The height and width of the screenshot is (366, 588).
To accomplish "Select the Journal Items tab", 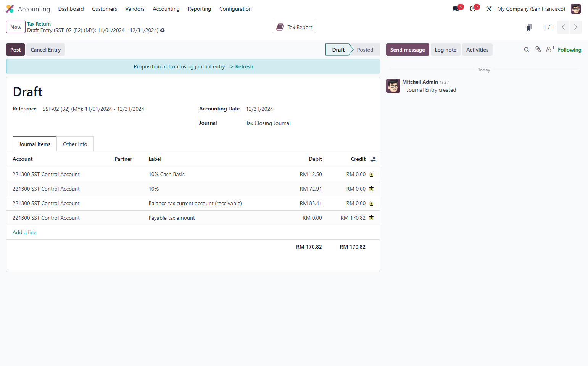I will (x=35, y=144).
